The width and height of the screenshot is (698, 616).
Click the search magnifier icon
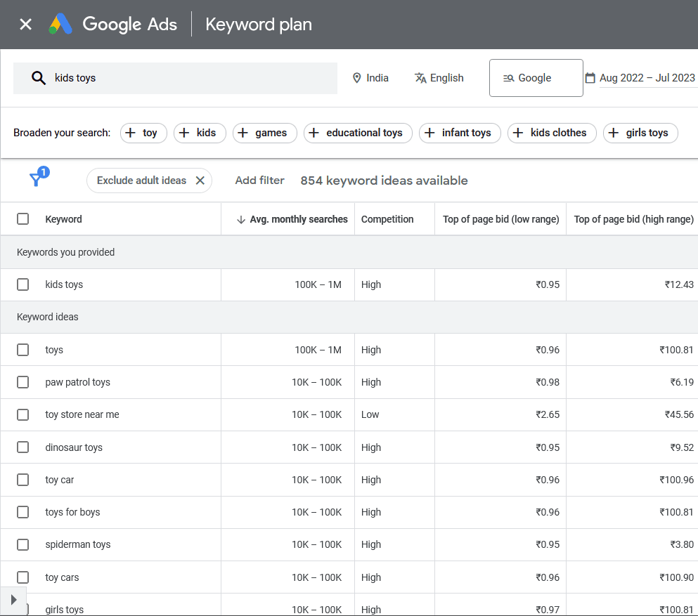(39, 78)
